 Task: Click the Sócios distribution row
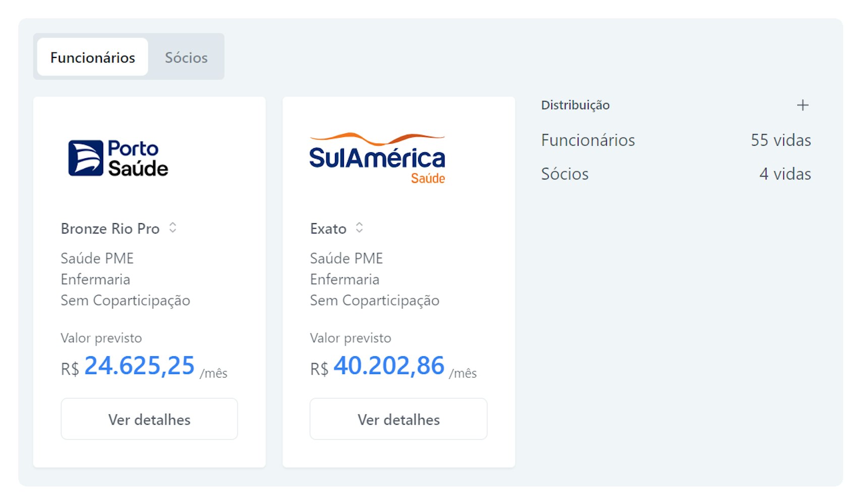(676, 173)
